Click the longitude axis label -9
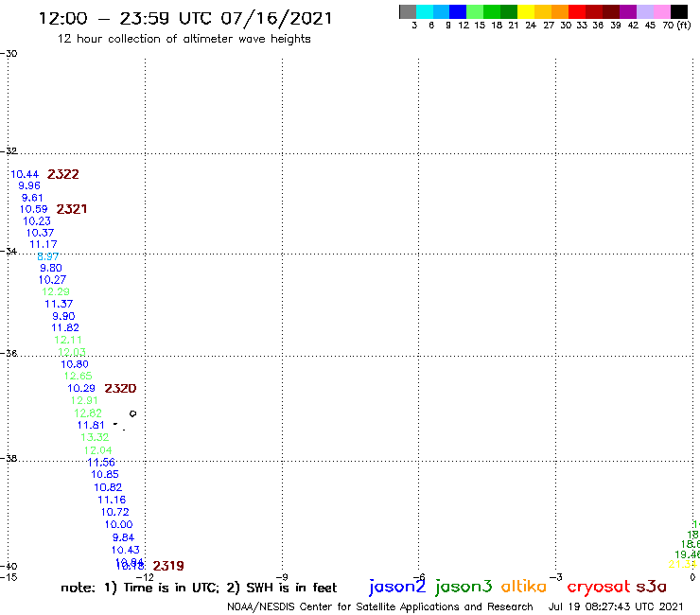Screen dimensions: 700x615 point(282,577)
